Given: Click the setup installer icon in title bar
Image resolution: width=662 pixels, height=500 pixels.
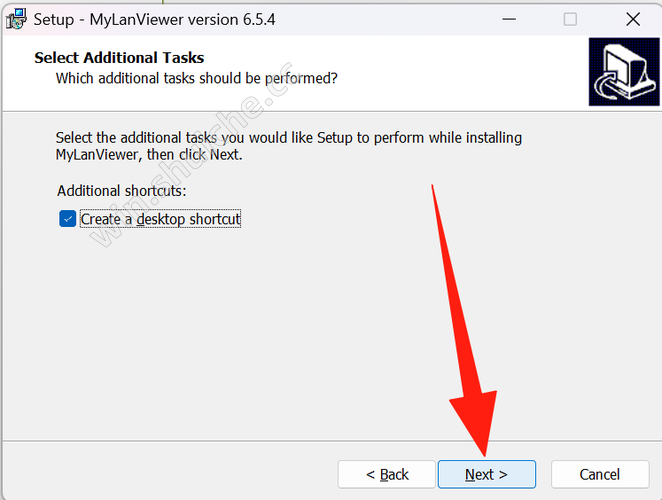Looking at the screenshot, I should click(x=16, y=19).
